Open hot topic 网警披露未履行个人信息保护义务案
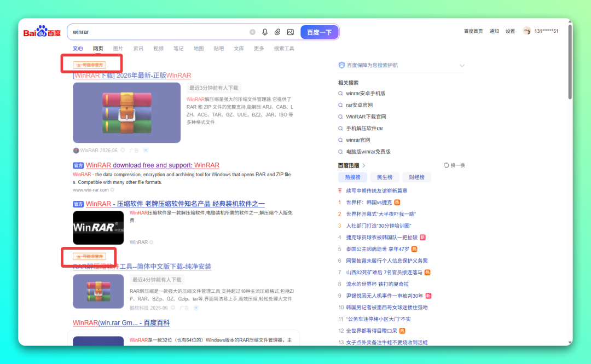Viewport: 591px width, 364px height. 387,261
